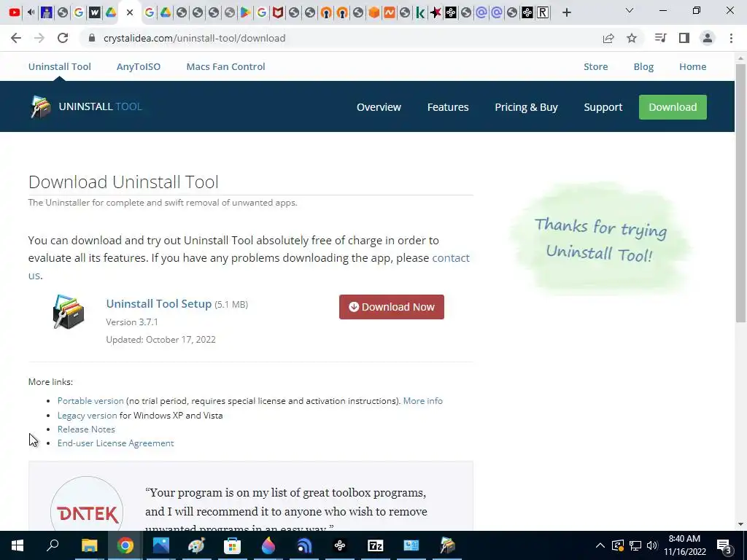The width and height of the screenshot is (747, 560).
Task: Click the Chrome taskbar icon
Action: tap(125, 545)
